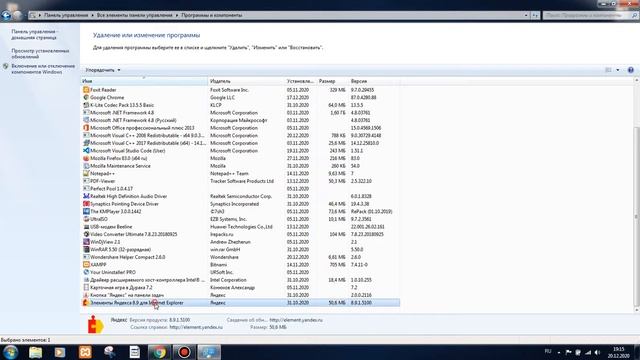
Task: Click the Video Converter Ultimate icon
Action: [86, 234]
